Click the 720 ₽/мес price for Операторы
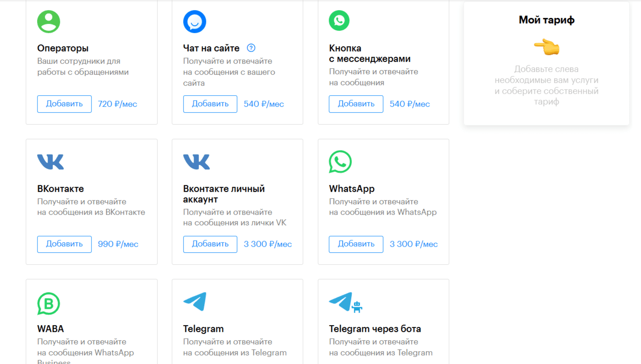This screenshot has height=364, width=641. (x=117, y=104)
